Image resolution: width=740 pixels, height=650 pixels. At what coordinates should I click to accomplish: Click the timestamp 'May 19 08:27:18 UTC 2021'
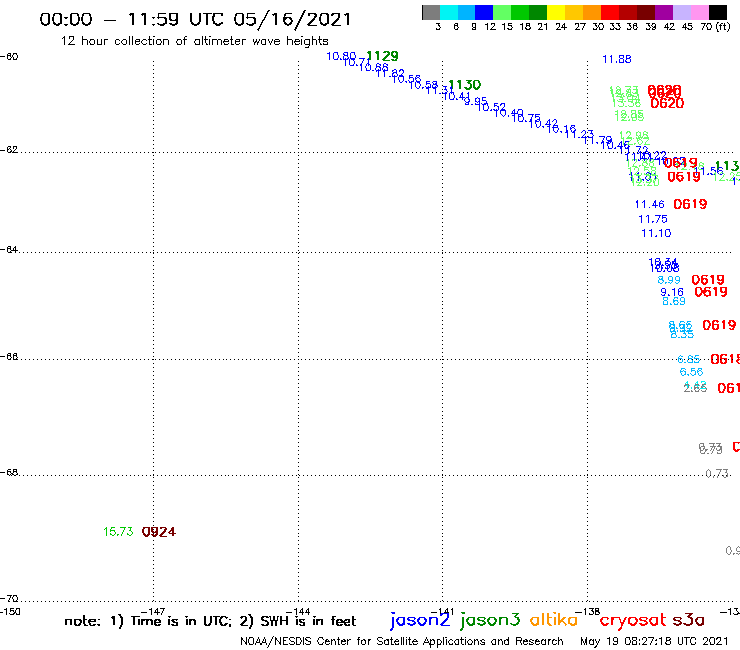click(654, 641)
